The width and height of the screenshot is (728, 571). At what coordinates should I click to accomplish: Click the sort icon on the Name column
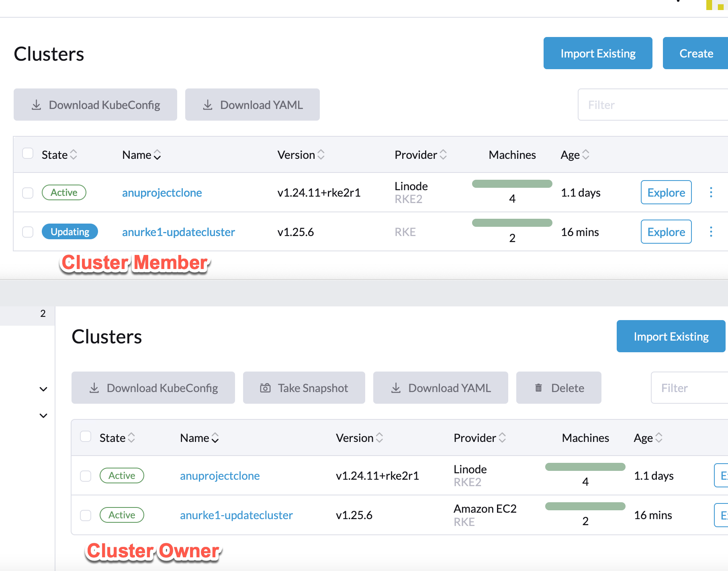[157, 154]
